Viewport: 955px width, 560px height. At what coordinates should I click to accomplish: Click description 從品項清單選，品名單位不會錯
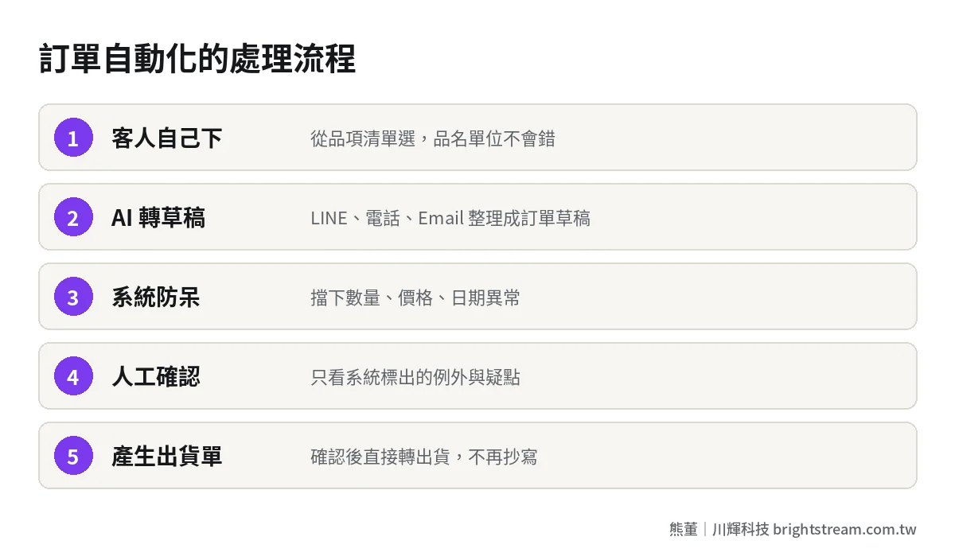tap(433, 138)
